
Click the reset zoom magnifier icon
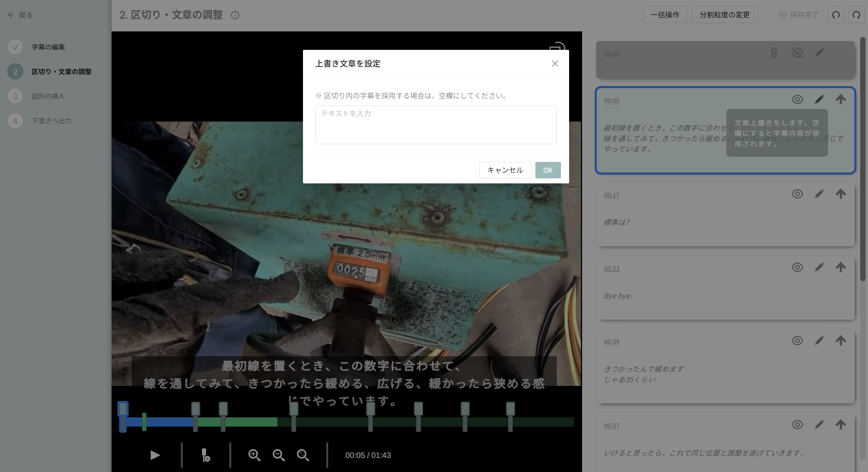[303, 455]
